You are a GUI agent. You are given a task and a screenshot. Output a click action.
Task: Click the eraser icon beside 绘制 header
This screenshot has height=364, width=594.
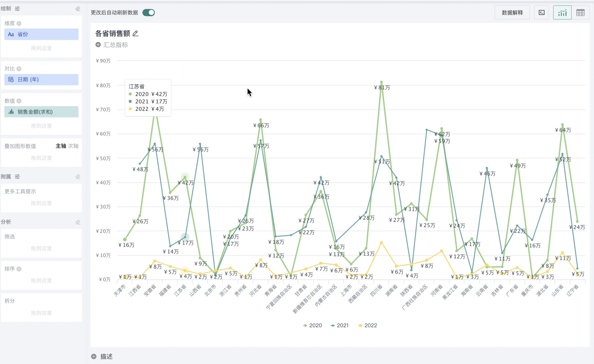point(78,9)
